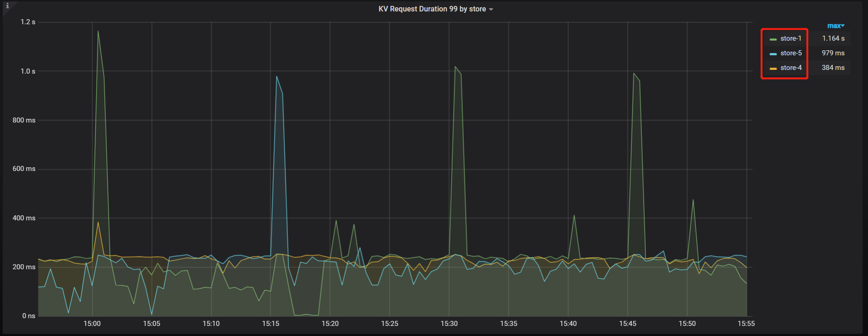Click the 15:00 time axis label
This screenshot has width=868, height=336.
point(92,324)
